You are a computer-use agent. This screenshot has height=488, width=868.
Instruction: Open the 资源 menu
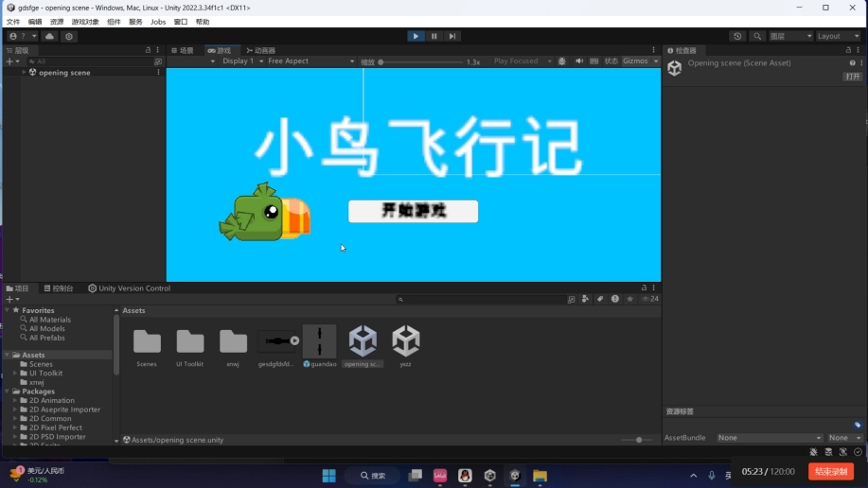[57, 21]
